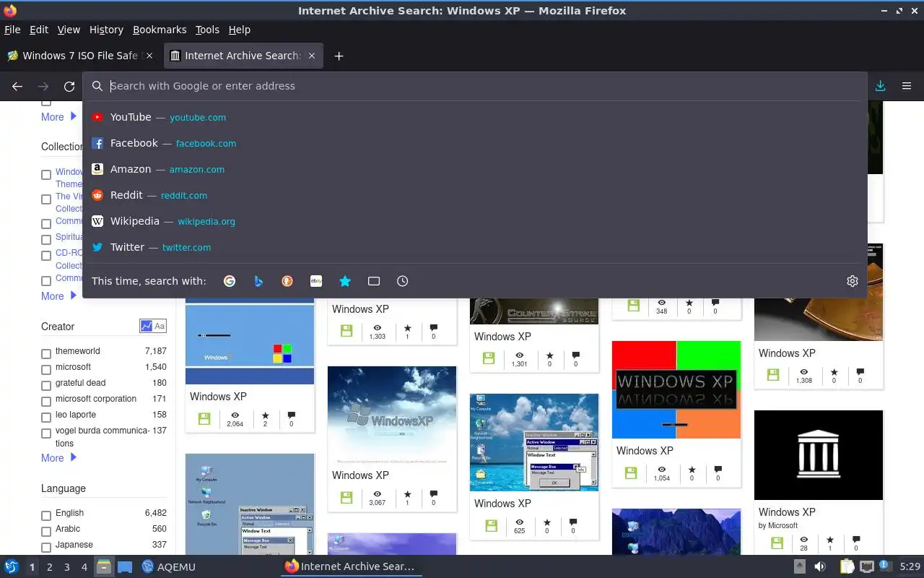924x578 pixels.
Task: Switch to workspace 2 in taskbar
Action: click(x=50, y=567)
